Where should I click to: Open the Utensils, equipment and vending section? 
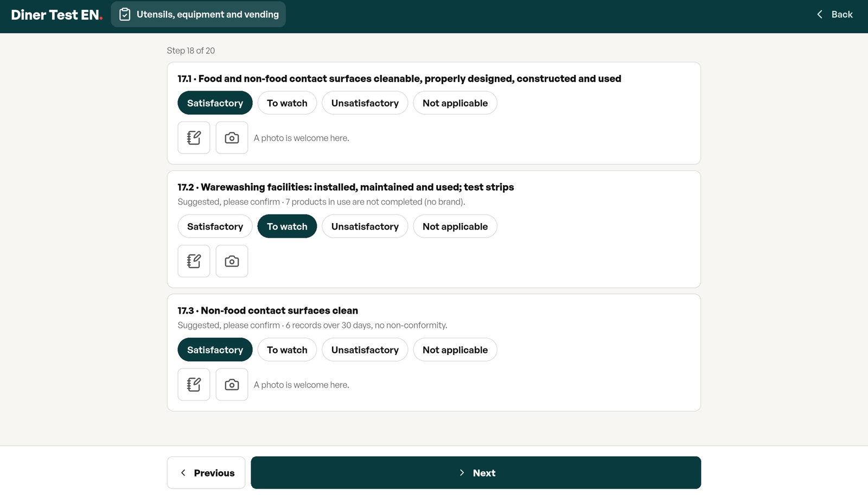pyautogui.click(x=199, y=15)
